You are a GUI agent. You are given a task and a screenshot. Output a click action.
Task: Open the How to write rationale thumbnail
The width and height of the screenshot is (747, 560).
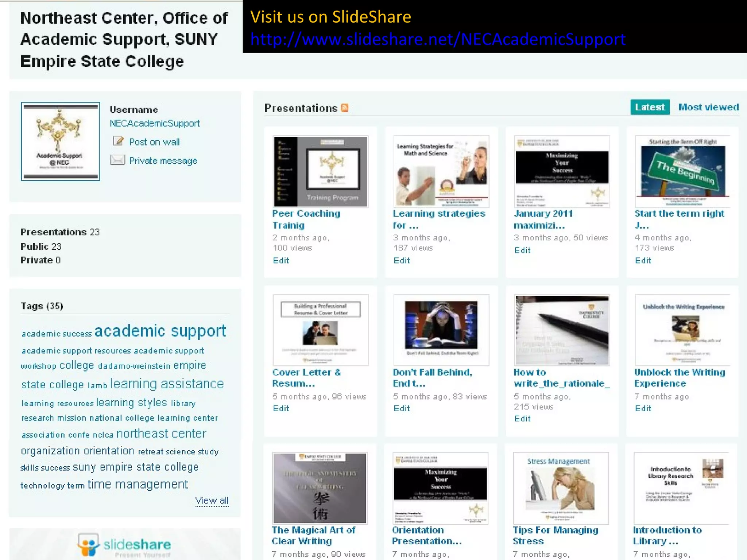(x=562, y=330)
